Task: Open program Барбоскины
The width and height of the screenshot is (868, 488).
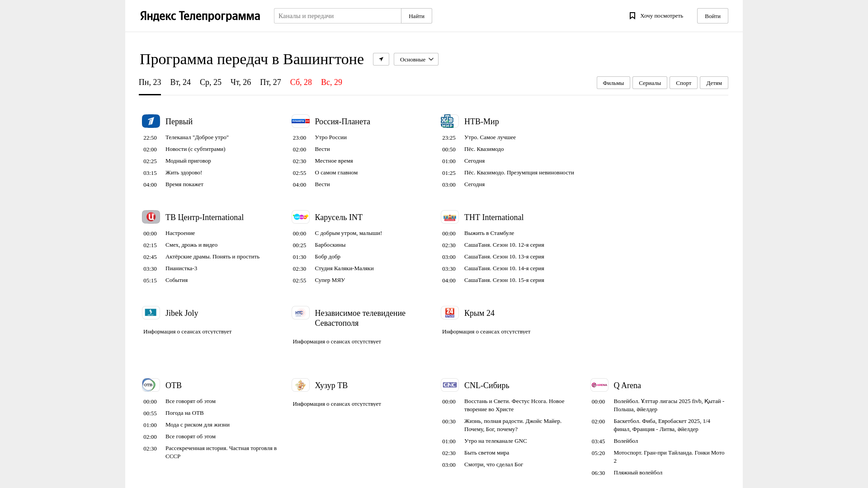Action: pos(330,245)
